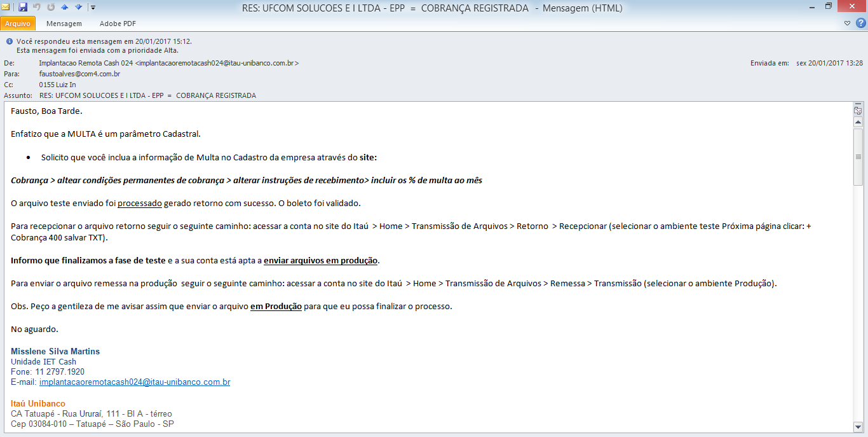Click signature name Misslene Silva Martins
This screenshot has height=437, width=868.
click(55, 351)
